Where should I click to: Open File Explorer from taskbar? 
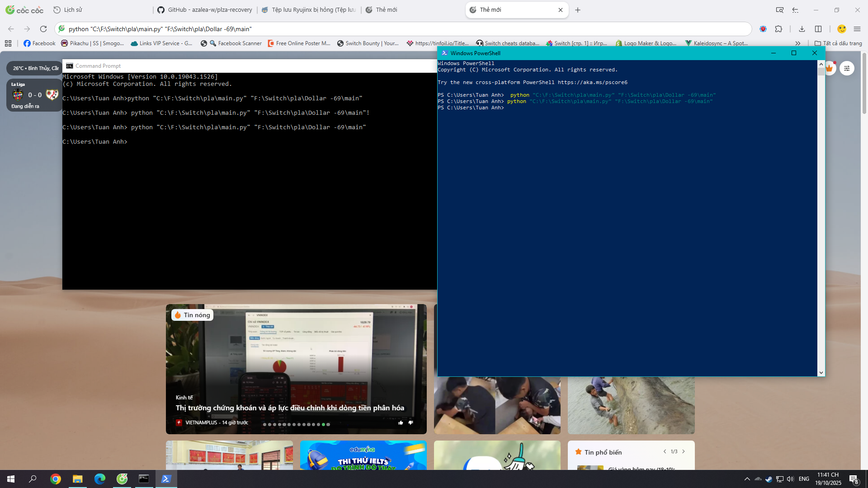78,479
